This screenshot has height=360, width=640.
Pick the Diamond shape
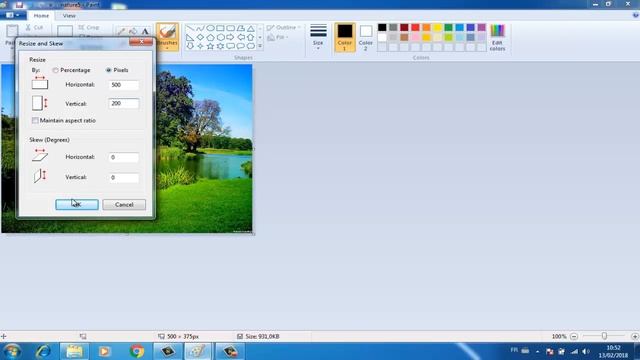(x=200, y=37)
